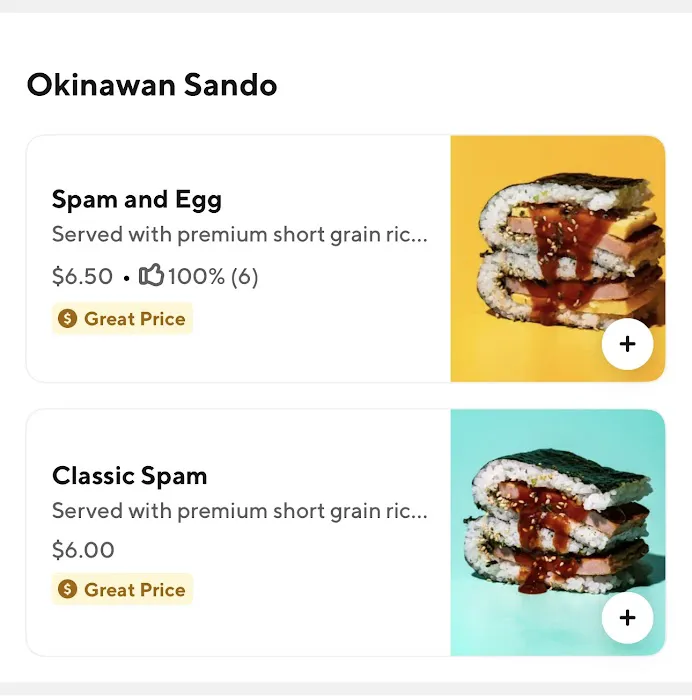
Task: Add Spam and Egg with plus button
Action: click(627, 344)
